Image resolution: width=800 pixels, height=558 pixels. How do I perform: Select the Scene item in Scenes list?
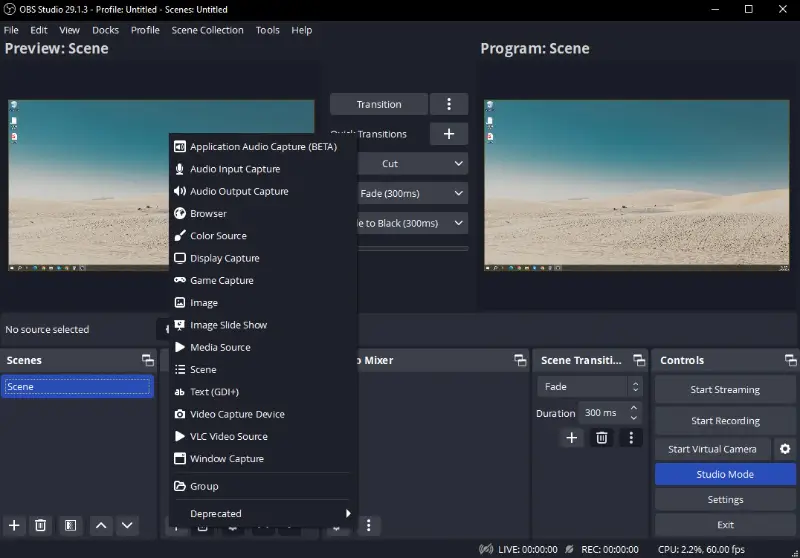(76, 387)
